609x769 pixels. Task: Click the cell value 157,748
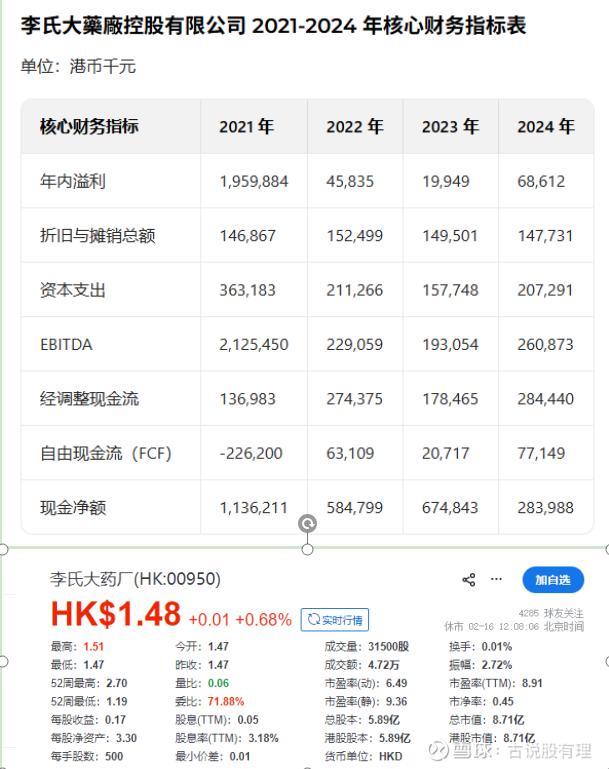450,291
